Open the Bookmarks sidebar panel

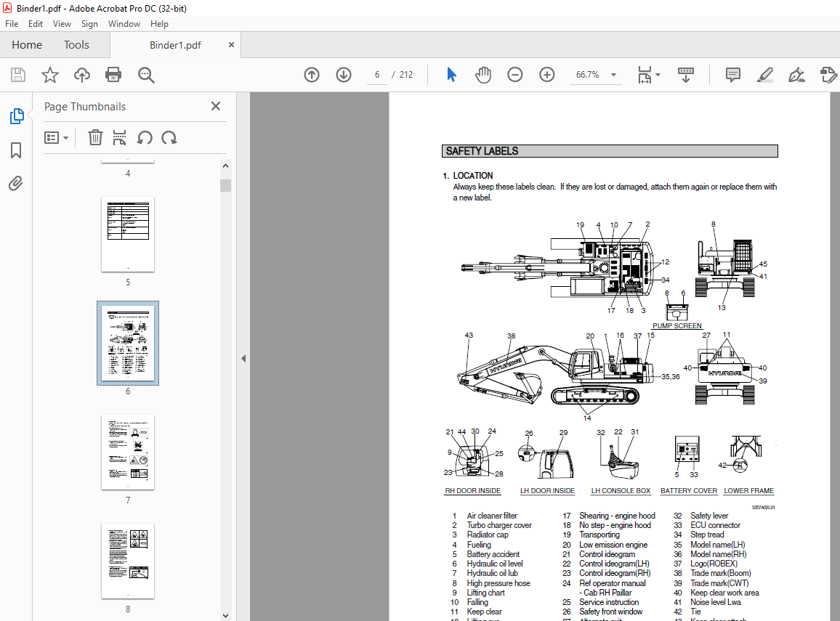16,150
